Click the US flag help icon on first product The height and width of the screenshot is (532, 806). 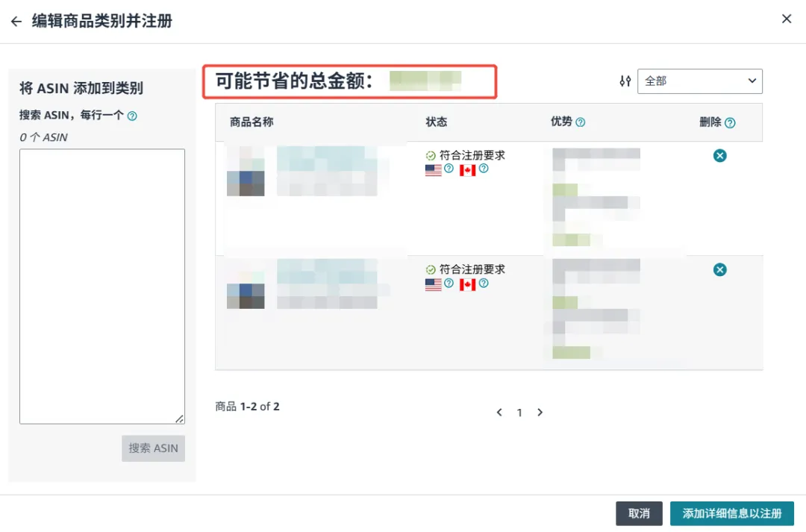pos(449,169)
